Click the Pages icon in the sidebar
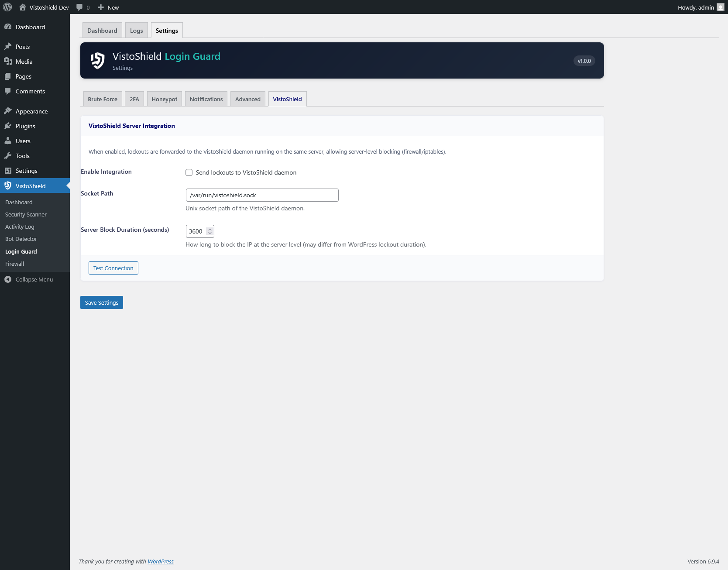This screenshot has width=728, height=570. click(x=8, y=76)
